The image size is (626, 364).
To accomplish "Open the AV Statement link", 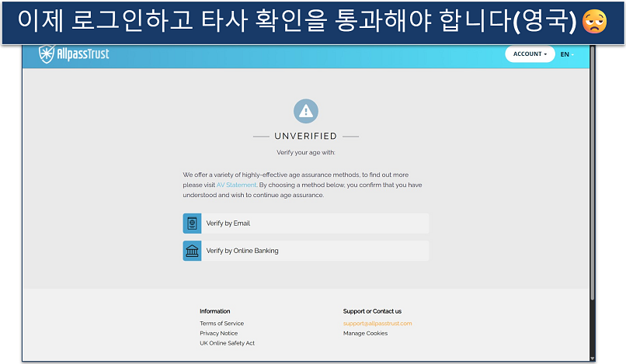I will (236, 185).
